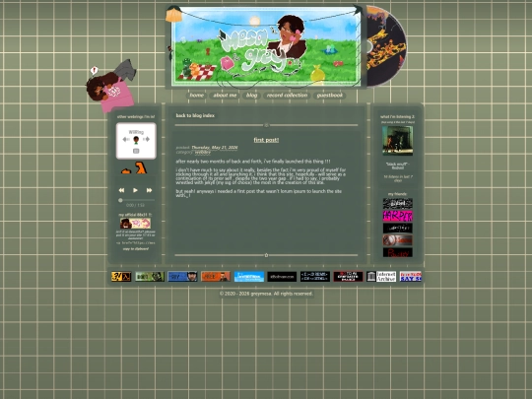
Task: Click the music player progress slider
Action: [x=136, y=200]
